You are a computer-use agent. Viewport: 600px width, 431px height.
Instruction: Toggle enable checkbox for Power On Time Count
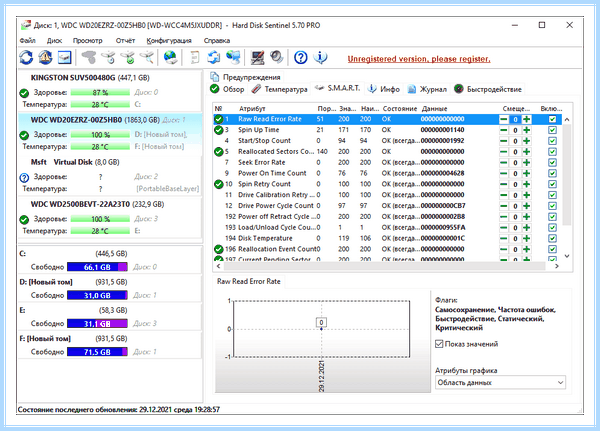552,173
